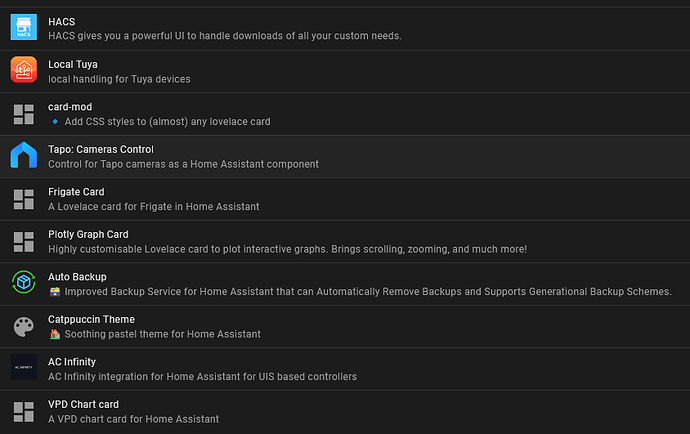690x434 pixels.
Task: Open the VPD Chart card title
Action: tap(83, 404)
